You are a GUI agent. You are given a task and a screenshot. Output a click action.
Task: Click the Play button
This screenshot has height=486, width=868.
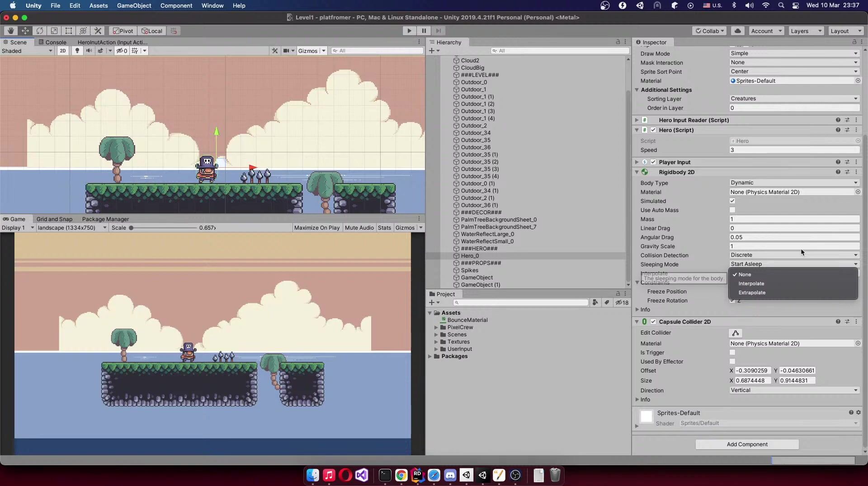click(x=409, y=31)
